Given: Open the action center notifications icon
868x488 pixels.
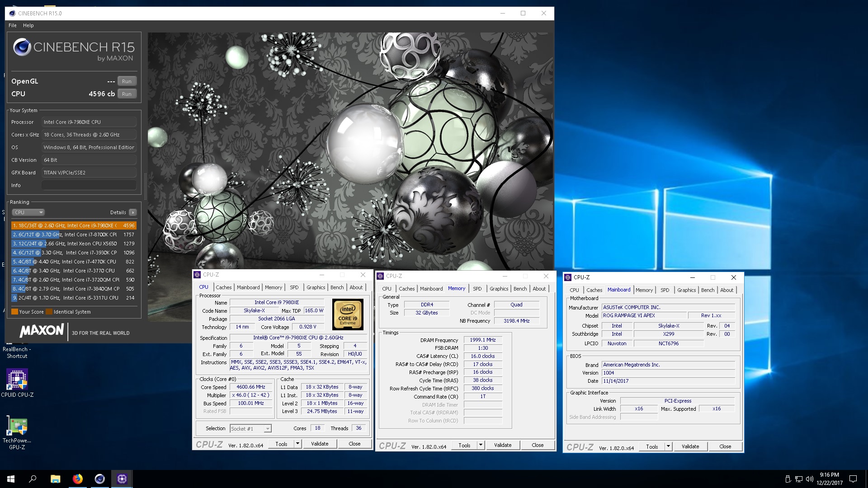Looking at the screenshot, I should coord(853,479).
